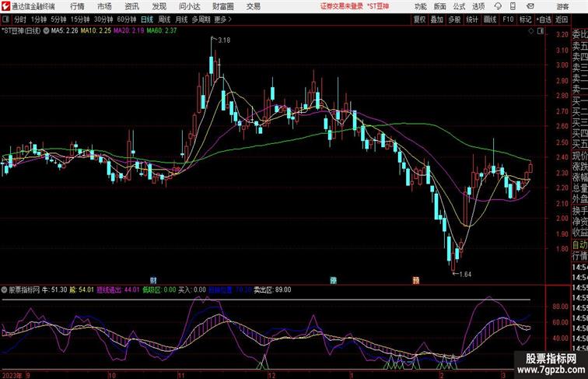Click the 游客 guest account label
The height and width of the screenshot is (379, 588).
[x=562, y=6]
